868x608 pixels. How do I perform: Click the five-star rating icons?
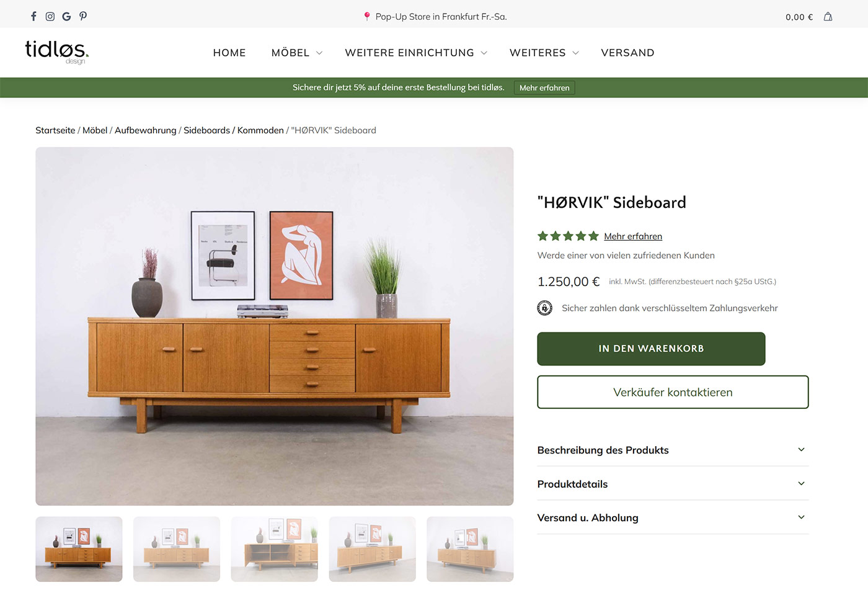568,236
